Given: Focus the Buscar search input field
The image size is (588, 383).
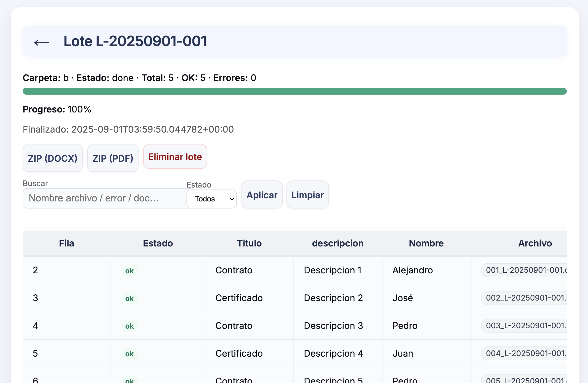Looking at the screenshot, I should coord(105,198).
